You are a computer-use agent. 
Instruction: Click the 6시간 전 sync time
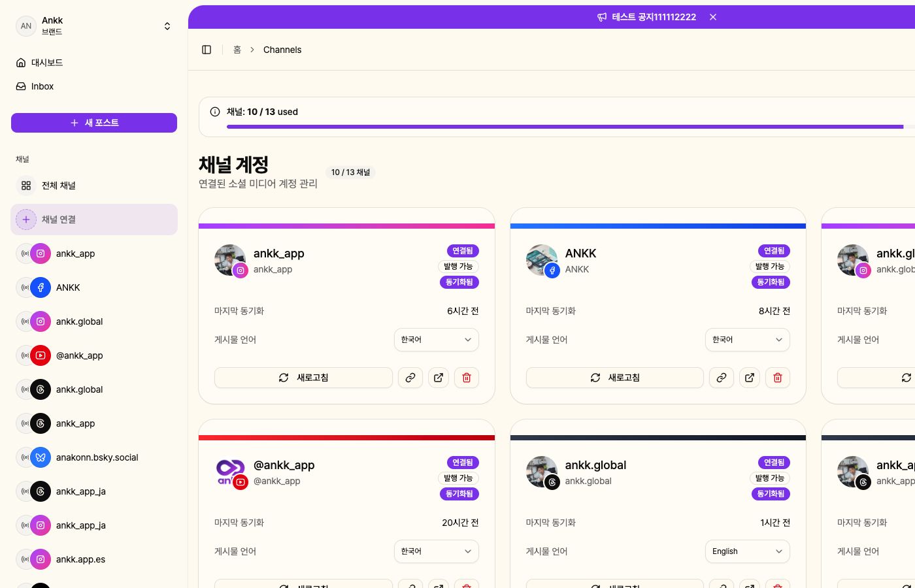463,311
